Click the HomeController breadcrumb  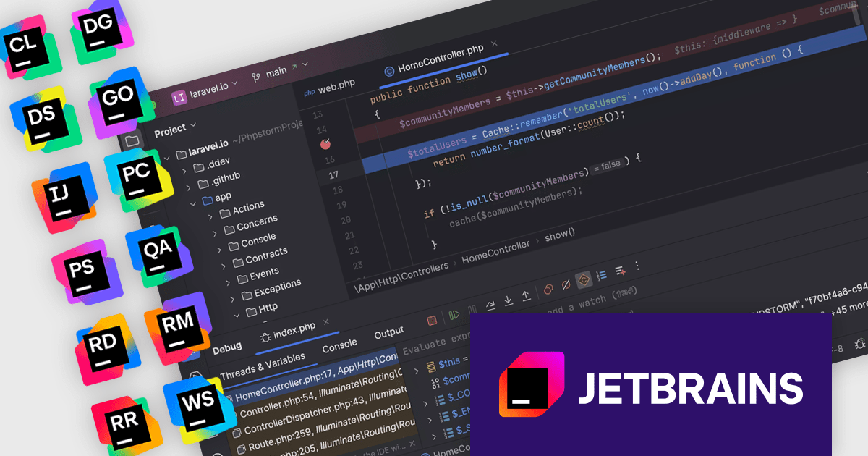[496, 251]
